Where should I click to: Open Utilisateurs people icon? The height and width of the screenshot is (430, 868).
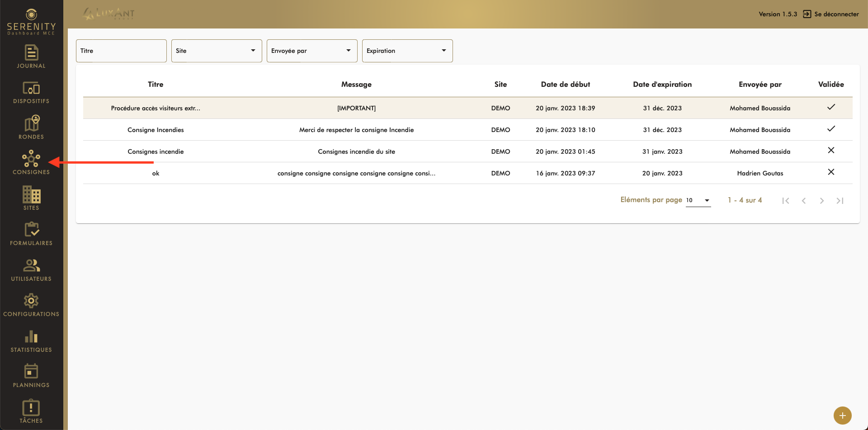click(x=31, y=265)
